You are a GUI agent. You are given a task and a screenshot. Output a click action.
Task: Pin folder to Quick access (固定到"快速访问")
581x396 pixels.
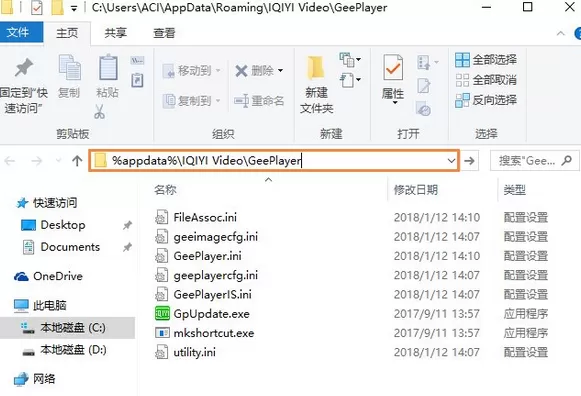point(23,85)
